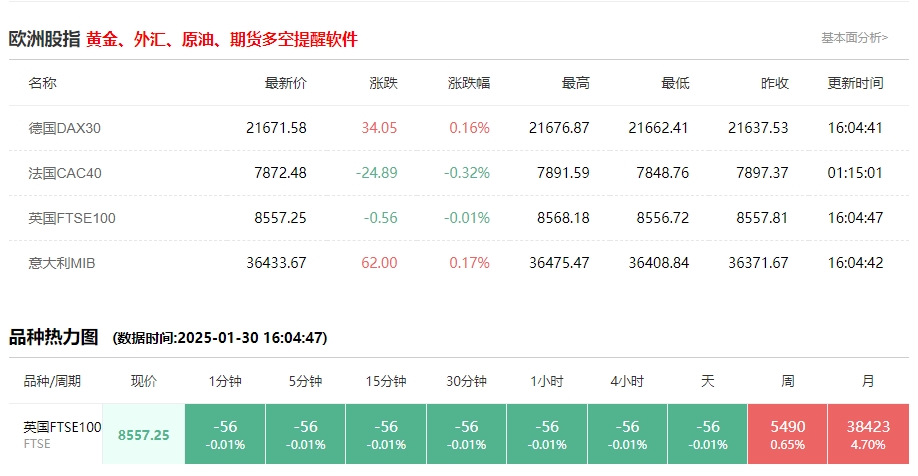This screenshot has width=918, height=476.
Task: Open the 英国FTSE100 name in index table
Action: tap(72, 218)
